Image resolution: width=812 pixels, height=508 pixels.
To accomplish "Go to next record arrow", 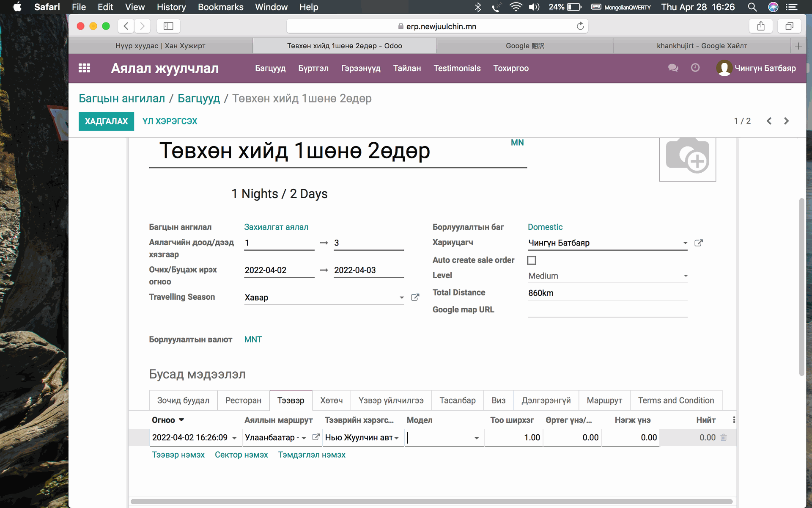I will [786, 121].
